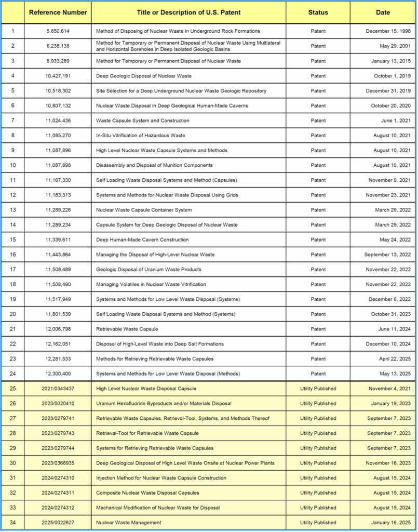
Task: Click title "In-Situ Vitrification of Hazardous Waste"
Action: (x=140, y=136)
